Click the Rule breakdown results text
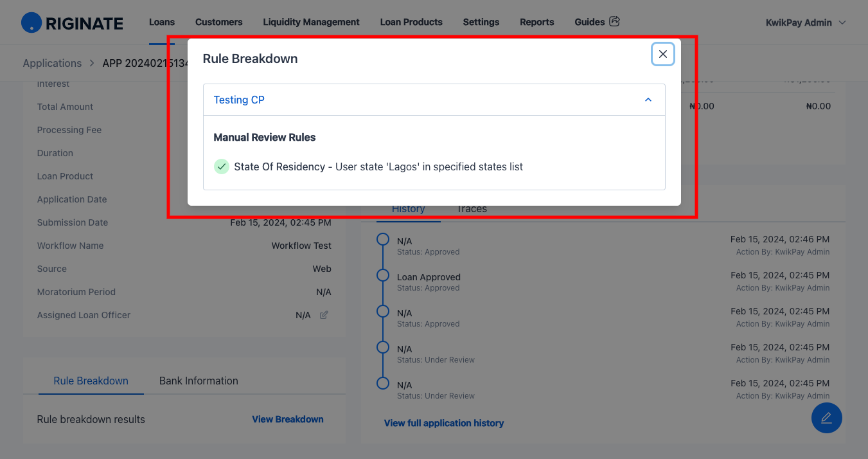Image resolution: width=868 pixels, height=459 pixels. click(91, 419)
